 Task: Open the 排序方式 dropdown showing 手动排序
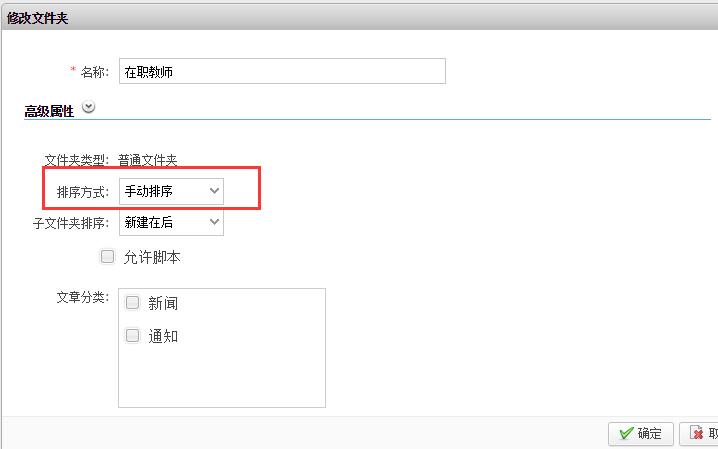(x=171, y=190)
